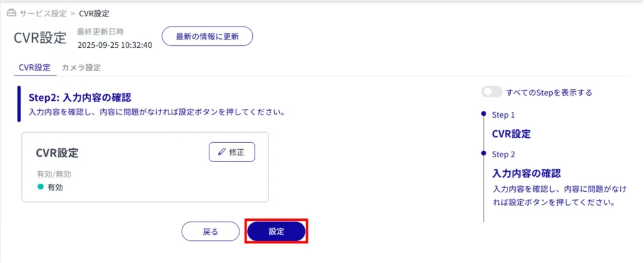Screen dimensions: 644x263
Task: Toggle すべてのStepを表示する switch
Action: click(492, 92)
